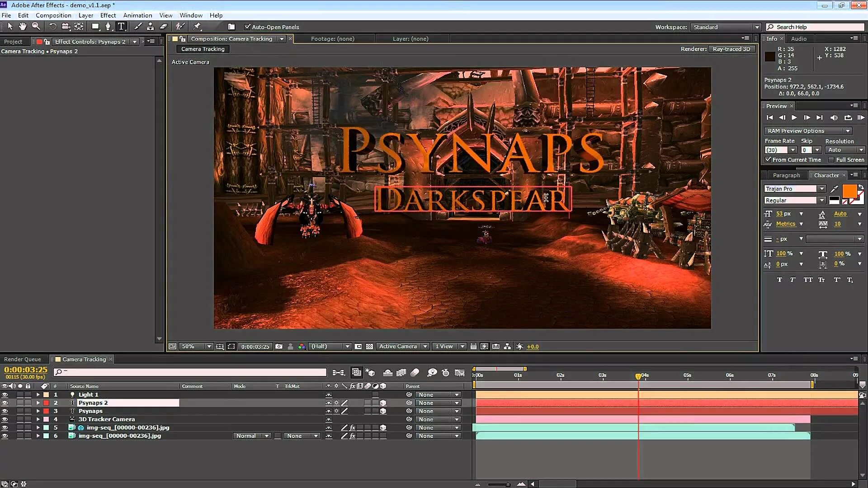Screen dimensions: 868x488
Task: Toggle Transparency Grid in the viewer
Action: (370, 347)
